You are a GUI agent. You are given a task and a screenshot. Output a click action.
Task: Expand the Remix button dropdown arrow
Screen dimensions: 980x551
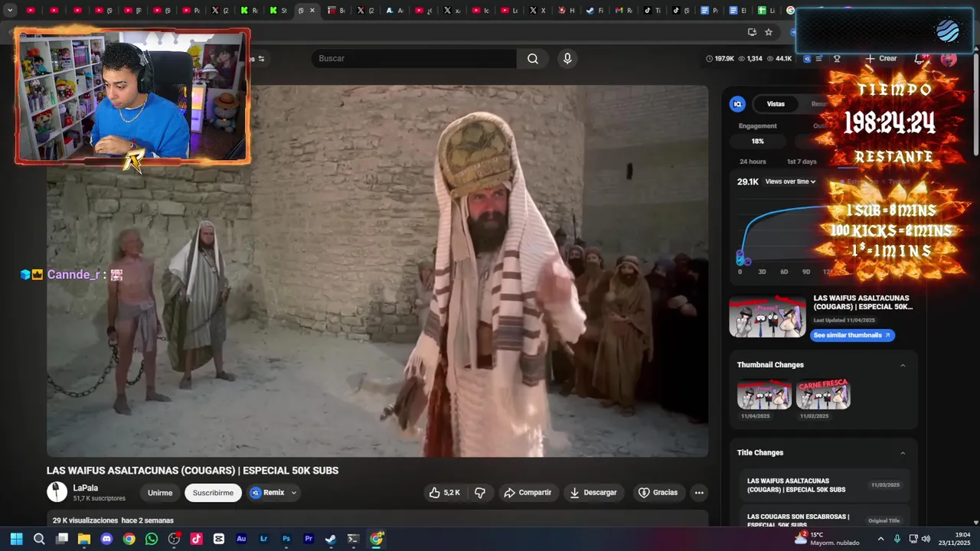(293, 493)
